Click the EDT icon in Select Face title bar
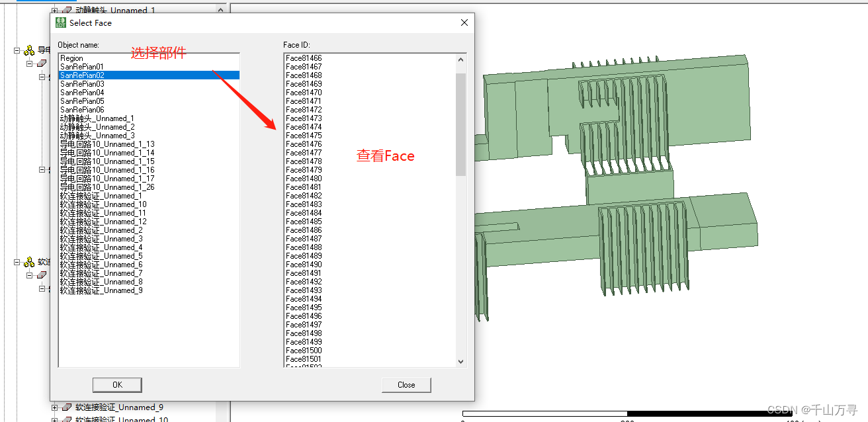 60,22
